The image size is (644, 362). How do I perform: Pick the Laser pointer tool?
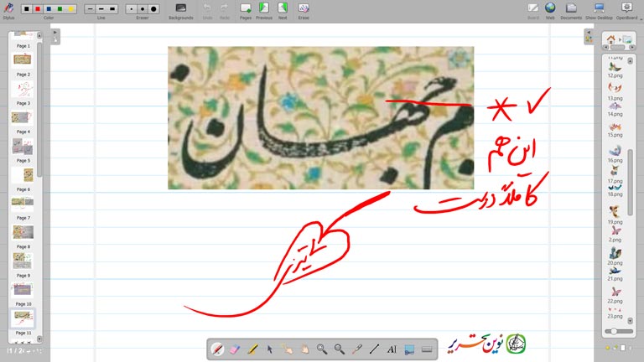click(357, 349)
